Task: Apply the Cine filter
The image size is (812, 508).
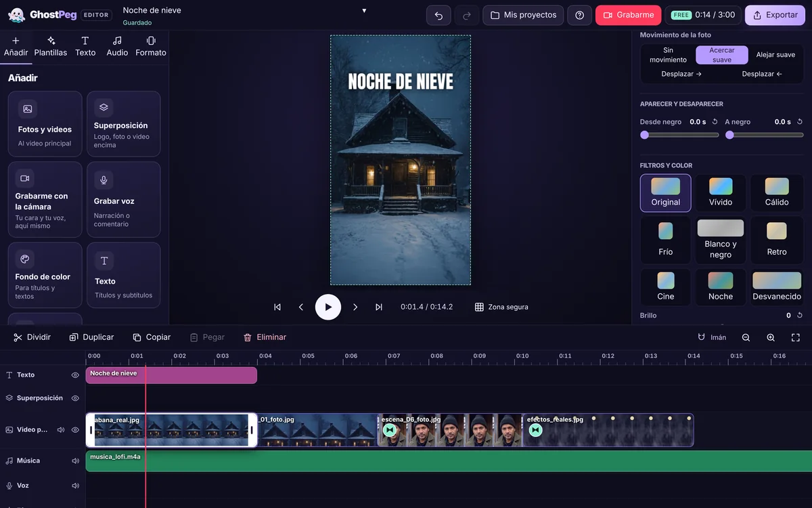Action: [666, 287]
